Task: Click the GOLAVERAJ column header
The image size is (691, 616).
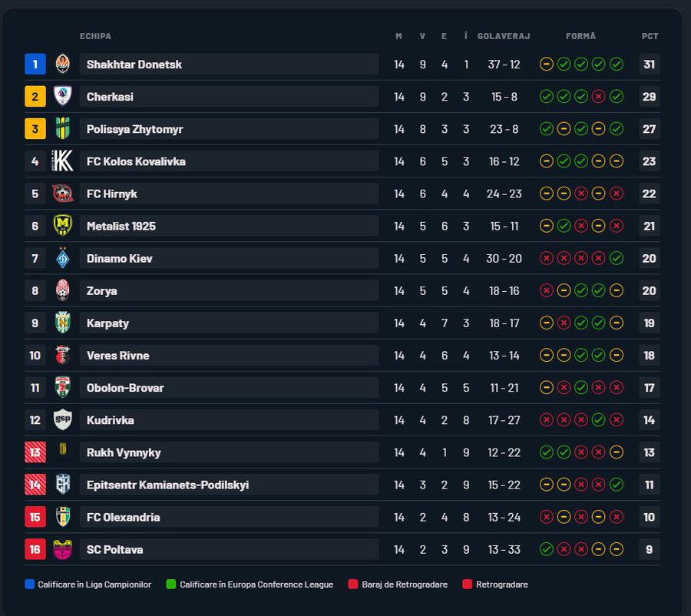Action: point(504,36)
